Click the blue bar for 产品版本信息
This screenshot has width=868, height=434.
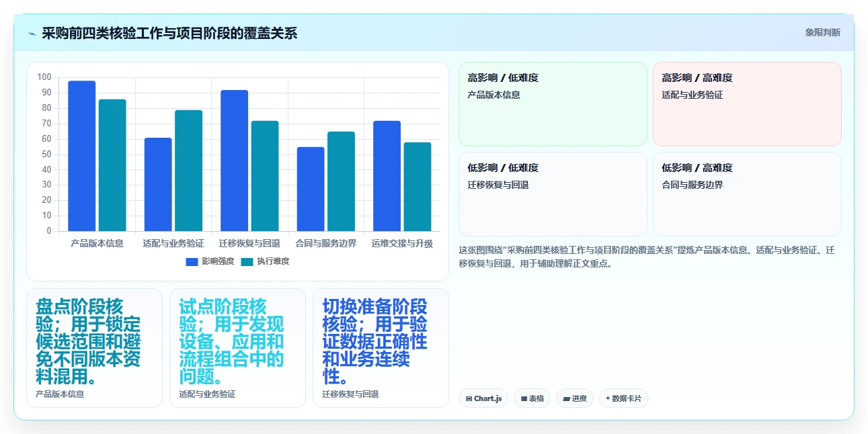82,156
